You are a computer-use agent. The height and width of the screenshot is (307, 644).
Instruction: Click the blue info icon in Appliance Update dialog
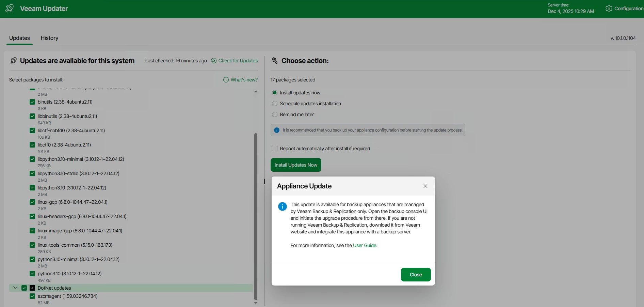[283, 206]
